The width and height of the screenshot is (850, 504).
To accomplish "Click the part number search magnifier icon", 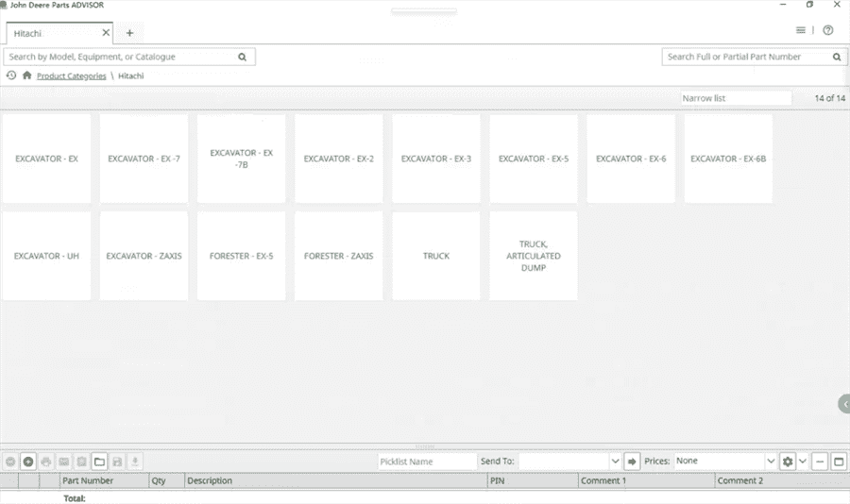I will [837, 57].
